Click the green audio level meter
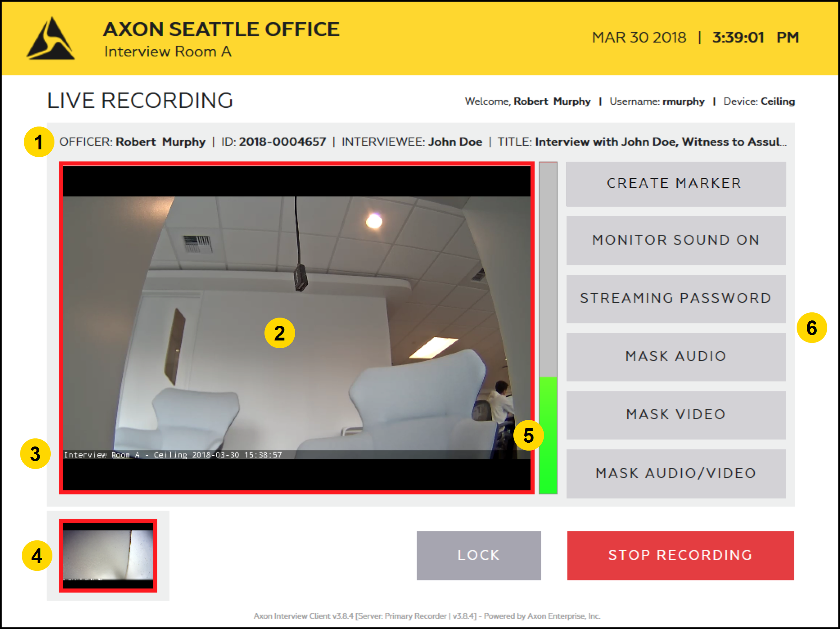 click(548, 435)
